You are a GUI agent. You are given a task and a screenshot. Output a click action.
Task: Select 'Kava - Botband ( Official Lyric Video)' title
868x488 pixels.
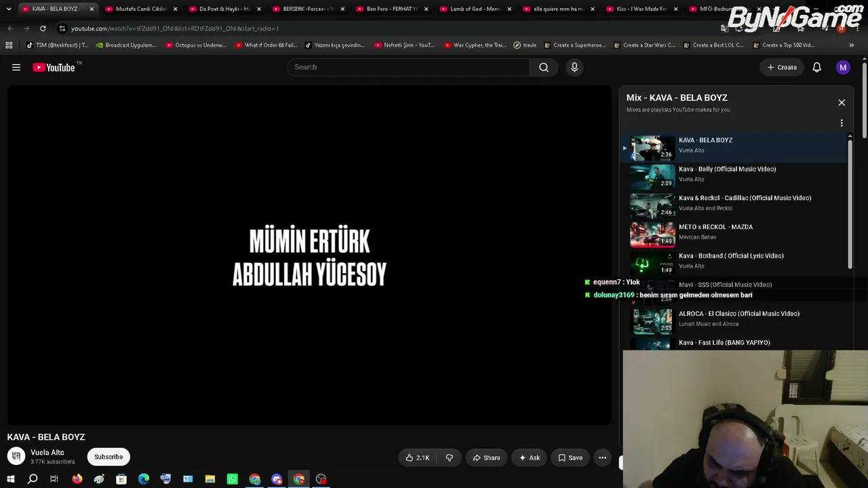[731, 256]
